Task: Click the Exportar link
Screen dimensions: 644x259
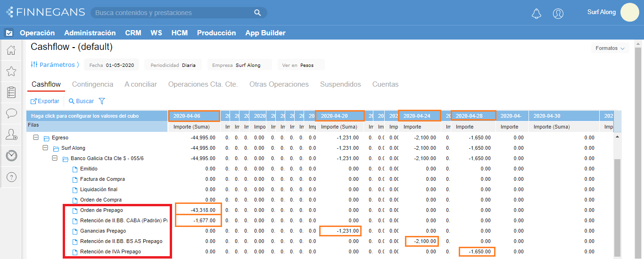Action: click(45, 101)
